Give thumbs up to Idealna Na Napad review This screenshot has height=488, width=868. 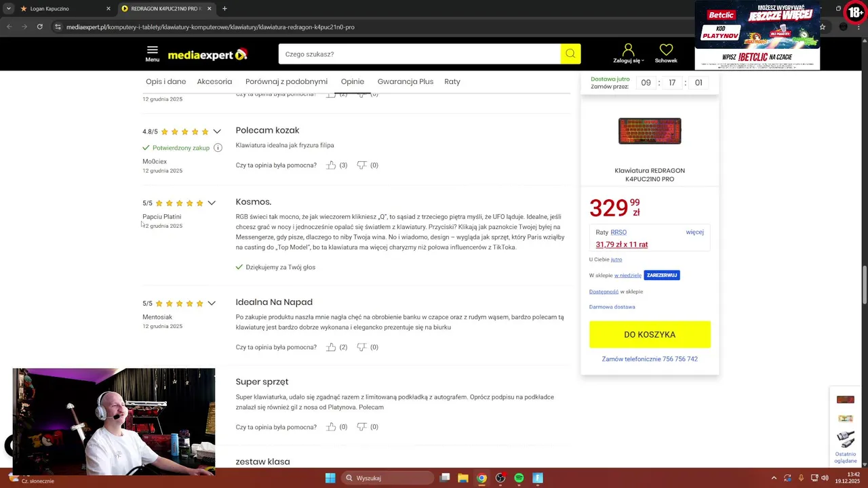(x=331, y=347)
